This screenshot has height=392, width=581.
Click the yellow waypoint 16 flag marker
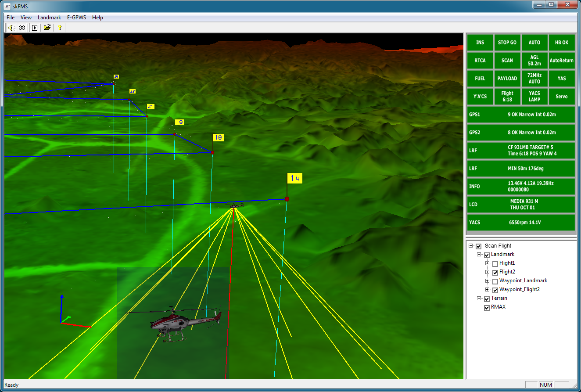click(218, 137)
